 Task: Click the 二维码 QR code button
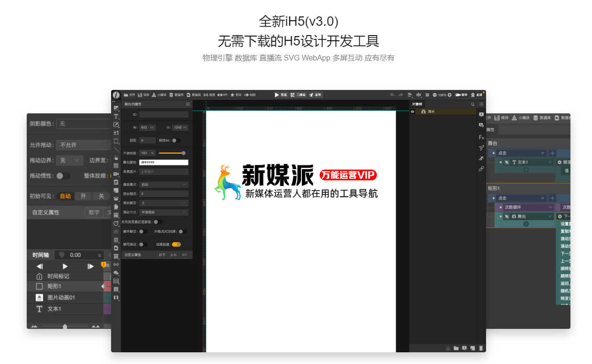click(298, 95)
